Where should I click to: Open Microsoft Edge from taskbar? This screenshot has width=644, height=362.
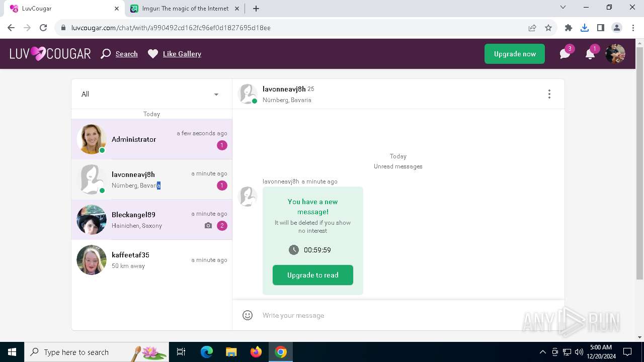tap(207, 352)
